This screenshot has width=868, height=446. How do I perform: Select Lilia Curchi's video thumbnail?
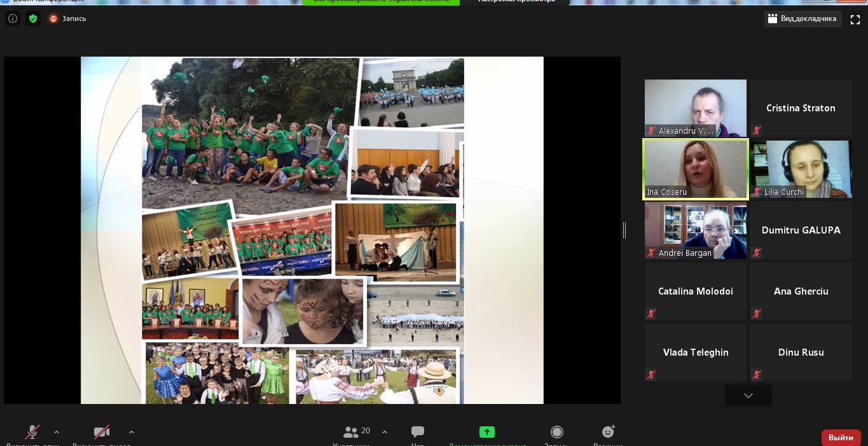tap(801, 169)
